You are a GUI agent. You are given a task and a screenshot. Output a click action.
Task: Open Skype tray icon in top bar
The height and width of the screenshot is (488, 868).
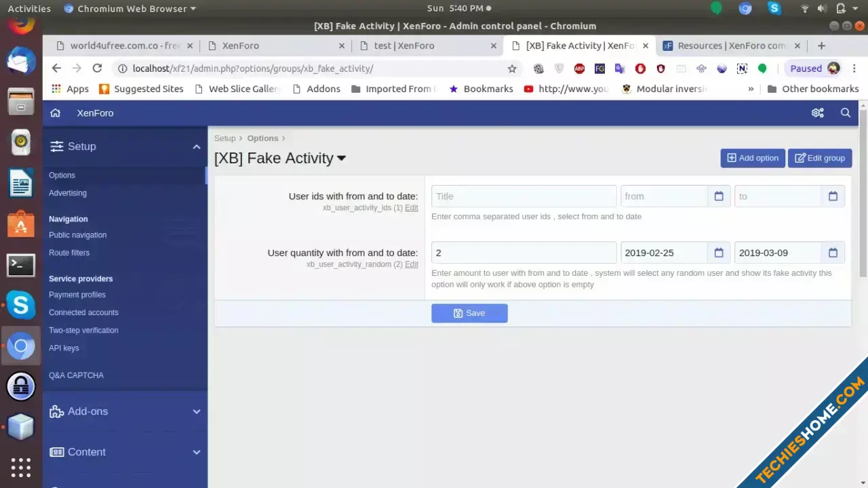pos(774,9)
